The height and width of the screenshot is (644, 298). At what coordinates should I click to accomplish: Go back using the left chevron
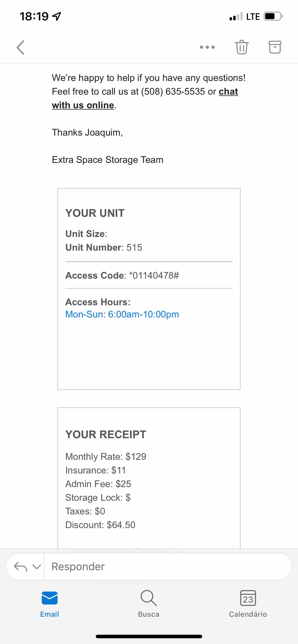(x=20, y=47)
